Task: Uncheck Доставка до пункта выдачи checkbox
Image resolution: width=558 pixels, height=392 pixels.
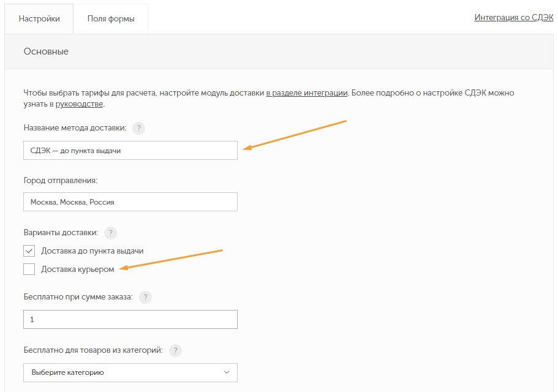Action: (x=29, y=251)
